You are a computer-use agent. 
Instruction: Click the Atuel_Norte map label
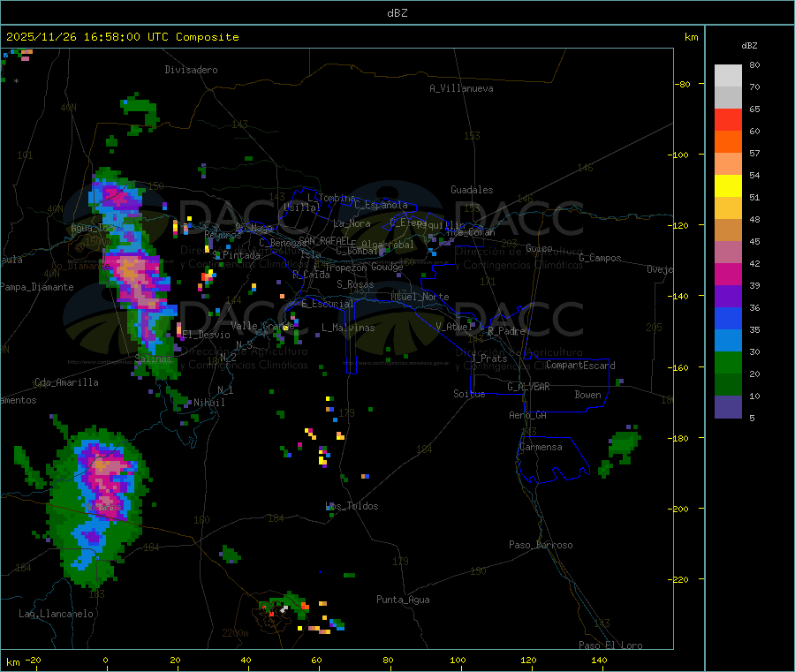point(420,297)
